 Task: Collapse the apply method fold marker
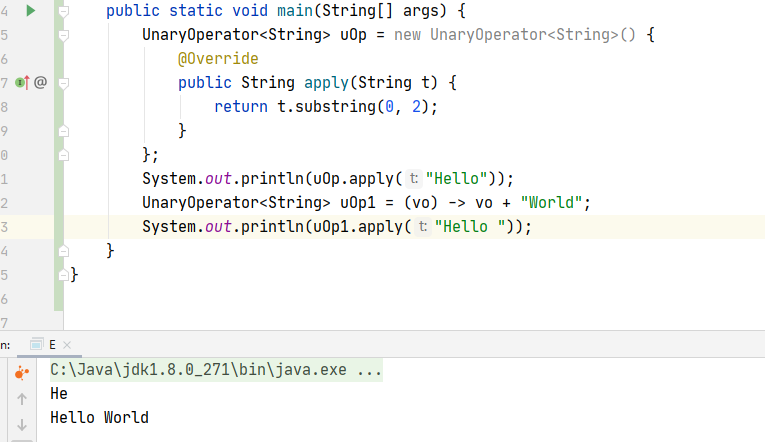(x=62, y=83)
